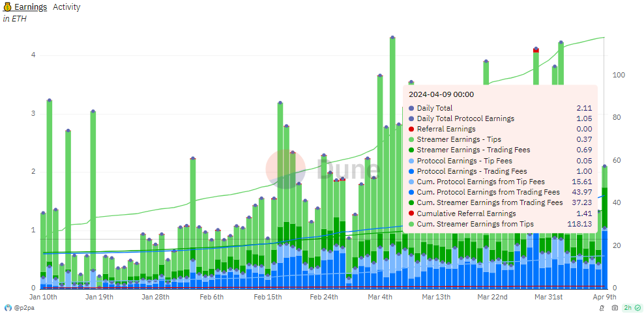Click the tooltip date 2024-04-09 00:00
644x317 pixels.
(x=441, y=94)
